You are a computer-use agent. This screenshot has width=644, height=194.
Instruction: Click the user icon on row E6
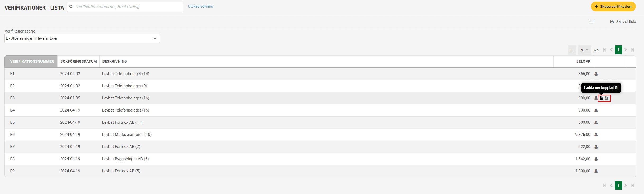point(596,135)
